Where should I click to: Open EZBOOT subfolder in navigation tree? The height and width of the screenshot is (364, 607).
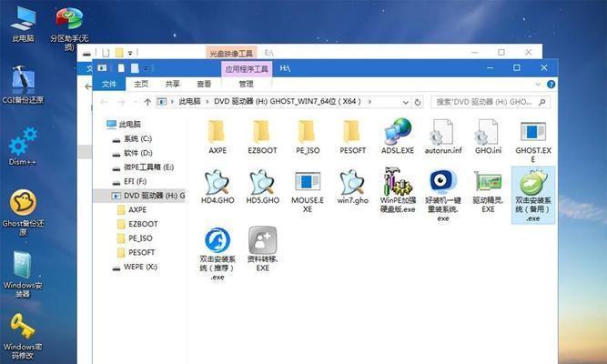pyautogui.click(x=137, y=224)
